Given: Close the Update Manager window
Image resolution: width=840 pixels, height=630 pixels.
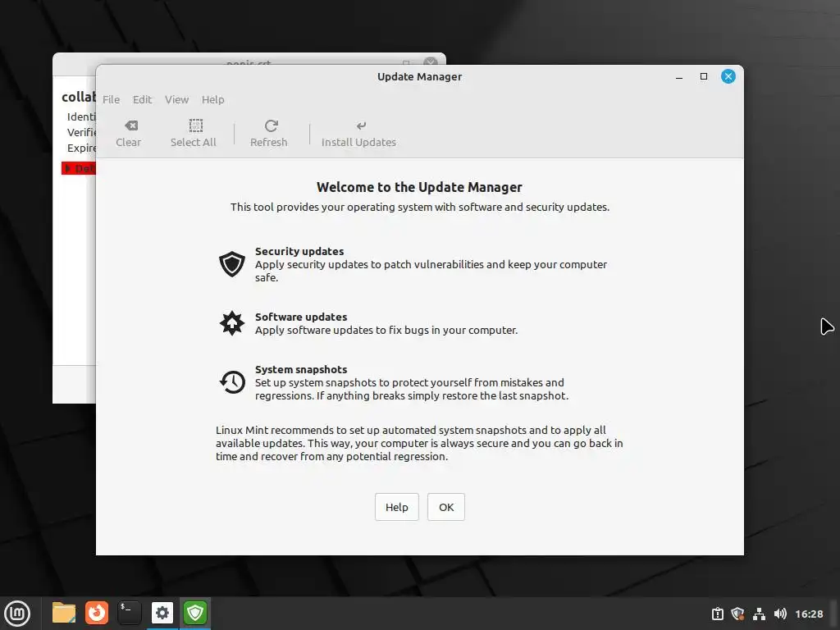Looking at the screenshot, I should pos(728,76).
